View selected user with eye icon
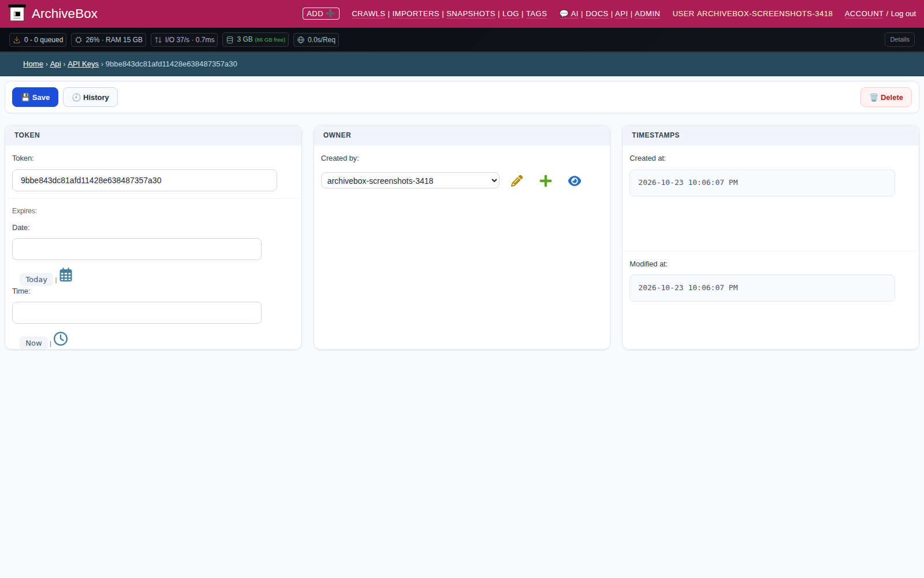Image resolution: width=924 pixels, height=578 pixels. [x=575, y=181]
